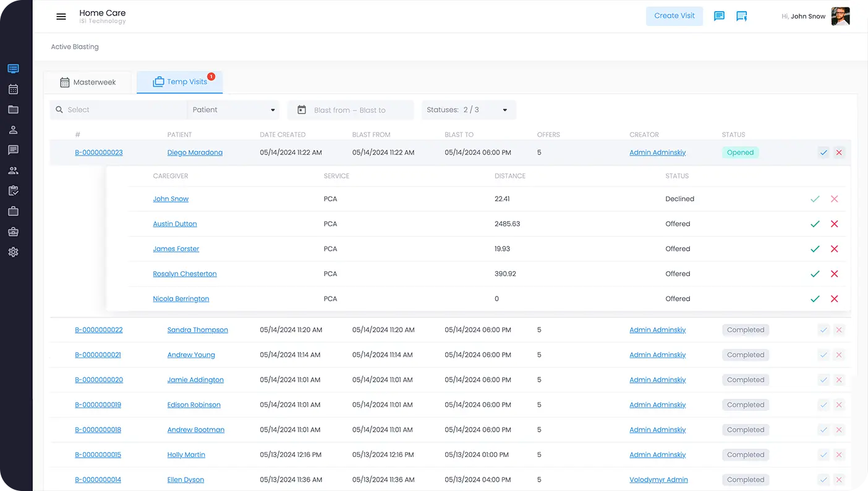Accept Austin Dutton's offer with green checkmark
This screenshot has width=868, height=491.
click(815, 224)
